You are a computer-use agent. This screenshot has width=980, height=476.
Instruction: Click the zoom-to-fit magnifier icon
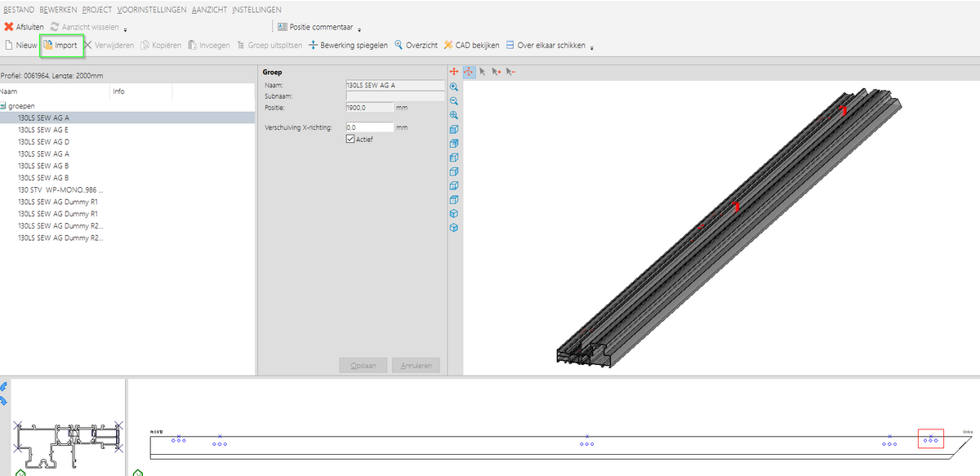[454, 115]
